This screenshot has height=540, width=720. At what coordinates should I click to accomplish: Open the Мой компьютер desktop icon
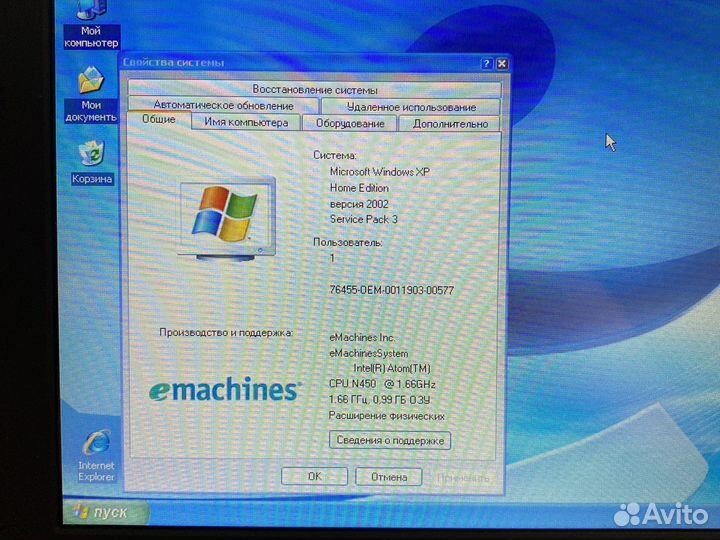(x=91, y=25)
